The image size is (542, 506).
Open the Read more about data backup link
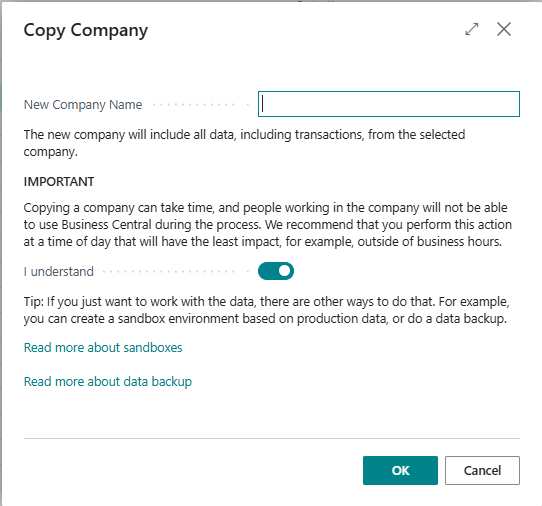pyautogui.click(x=108, y=382)
